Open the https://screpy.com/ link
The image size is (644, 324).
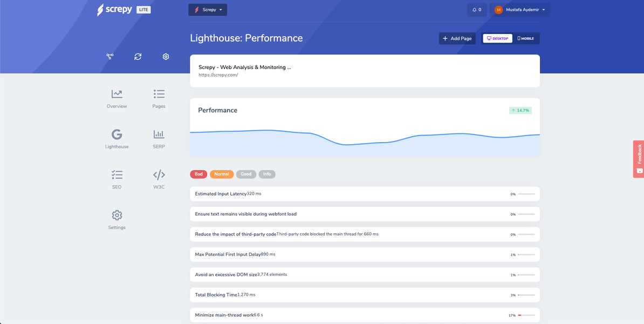click(218, 75)
